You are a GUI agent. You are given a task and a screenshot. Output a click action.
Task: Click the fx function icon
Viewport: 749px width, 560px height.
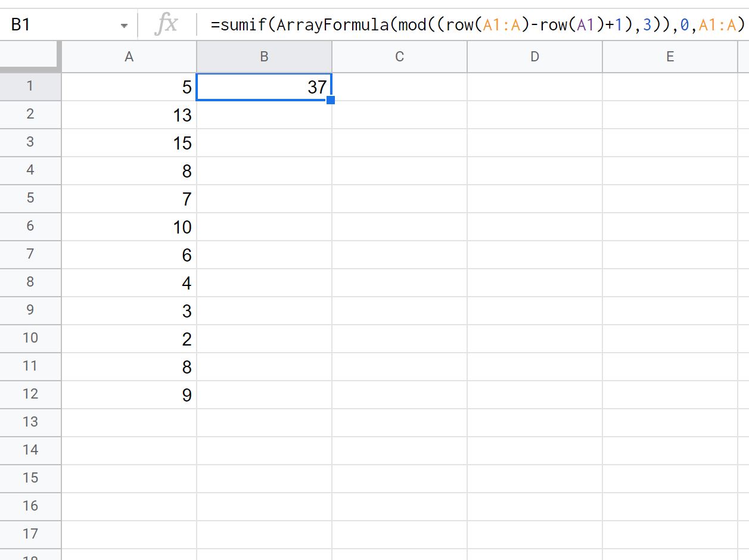click(166, 24)
